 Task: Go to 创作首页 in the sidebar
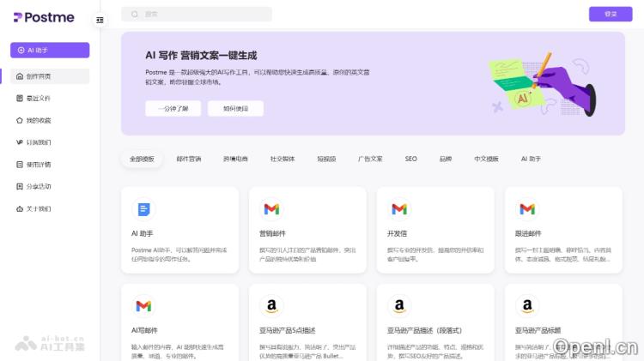click(x=50, y=76)
